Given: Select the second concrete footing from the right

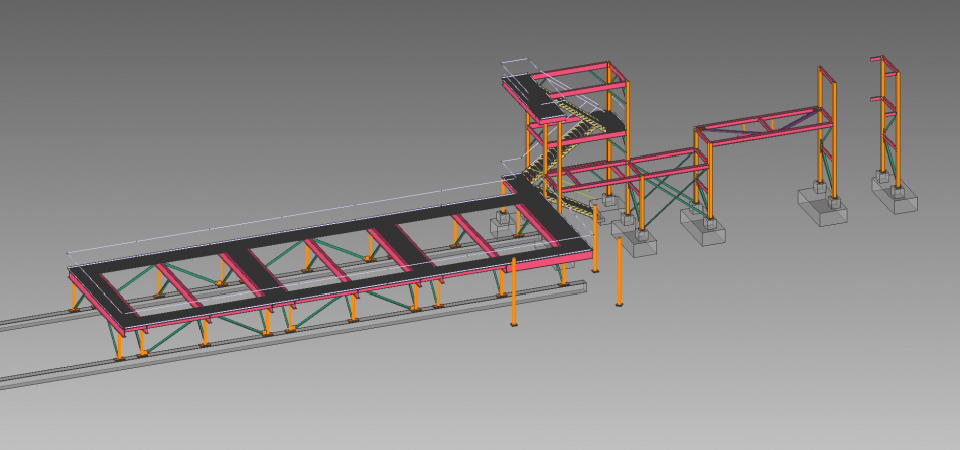Looking at the screenshot, I should click(x=822, y=209).
